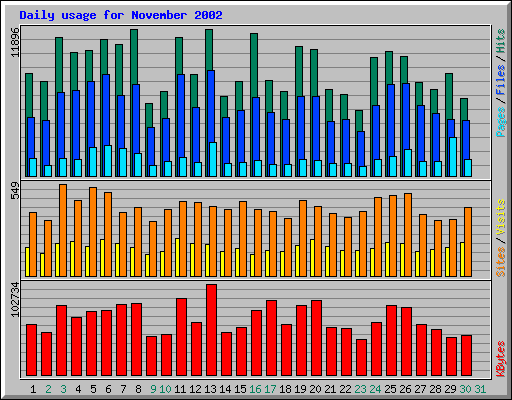Click day label 22
This screenshot has height=400, width=512.
tap(345, 389)
